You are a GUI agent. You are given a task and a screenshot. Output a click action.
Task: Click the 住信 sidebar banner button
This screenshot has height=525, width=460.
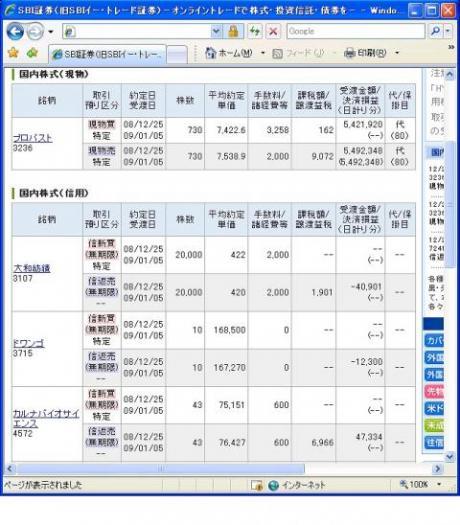(x=434, y=443)
